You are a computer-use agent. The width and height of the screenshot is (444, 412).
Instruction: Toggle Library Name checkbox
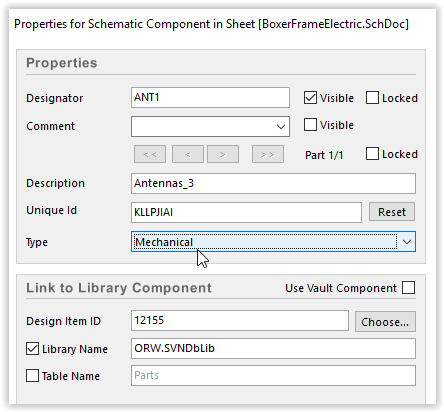[x=32, y=349]
